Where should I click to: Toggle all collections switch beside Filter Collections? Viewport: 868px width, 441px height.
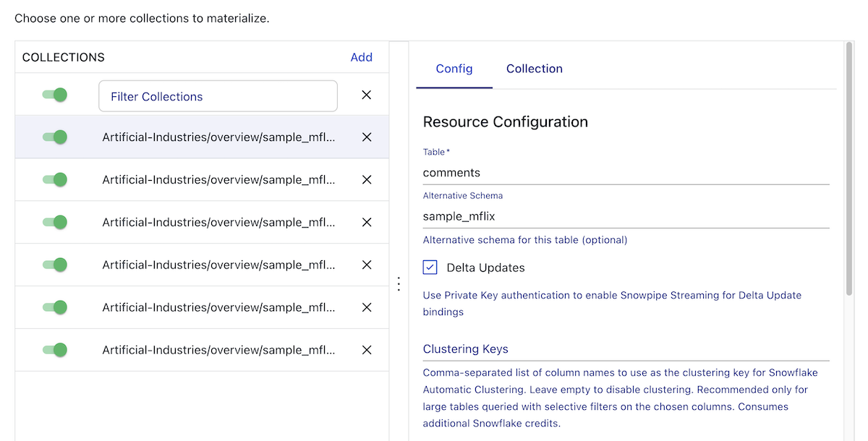coord(55,95)
